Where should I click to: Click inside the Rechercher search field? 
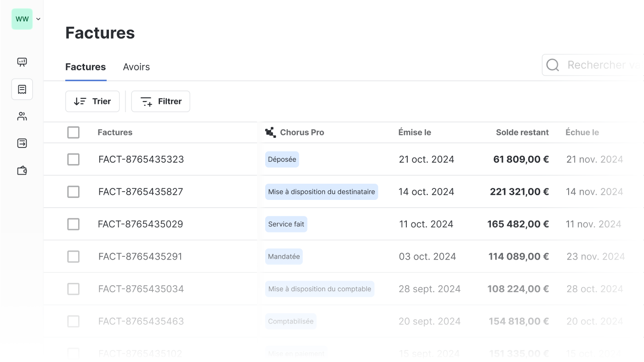(602, 65)
